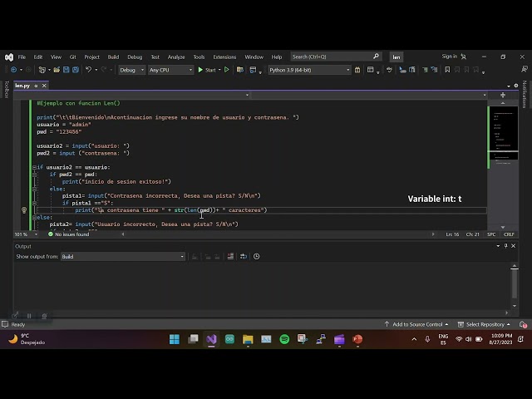Click the CRLF line ending indicator
Image resolution: width=532 pixels, height=399 pixels.
pyautogui.click(x=509, y=234)
